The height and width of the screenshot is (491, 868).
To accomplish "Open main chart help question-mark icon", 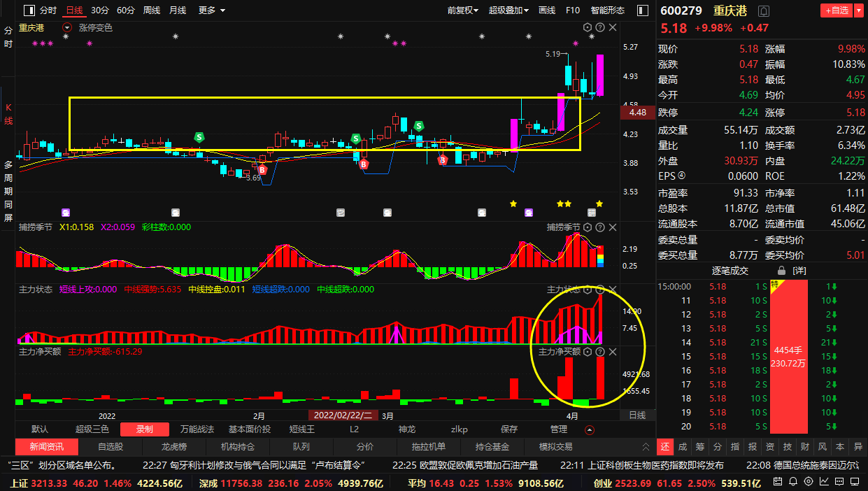I will coord(599,27).
